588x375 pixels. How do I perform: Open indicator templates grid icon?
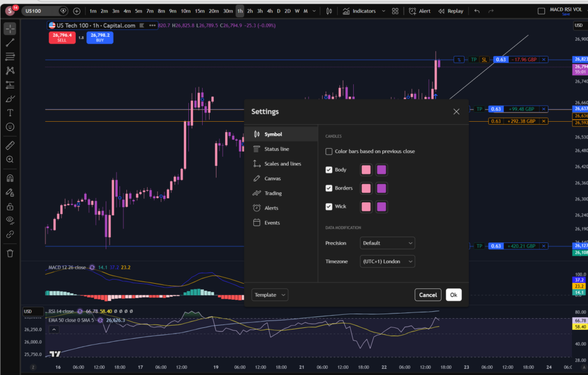point(395,11)
